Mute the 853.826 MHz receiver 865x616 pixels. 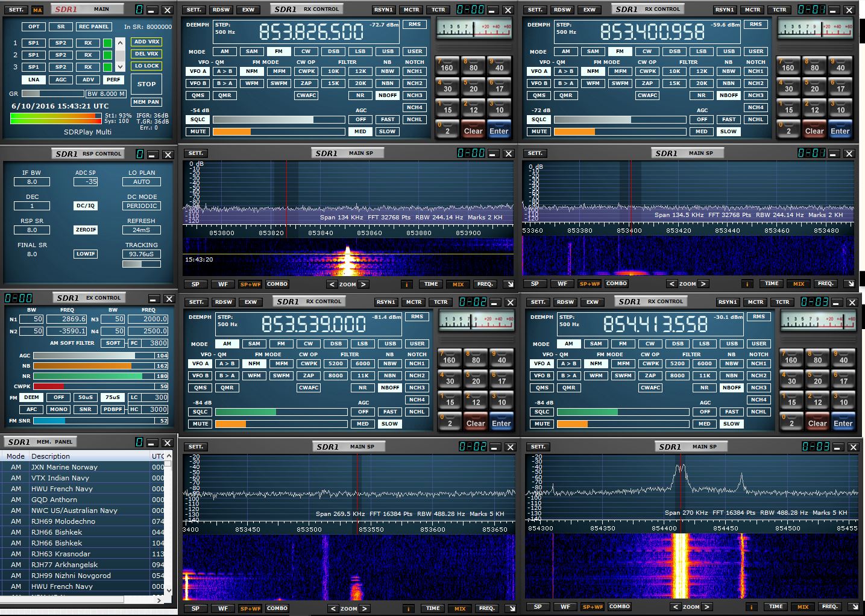coord(197,131)
